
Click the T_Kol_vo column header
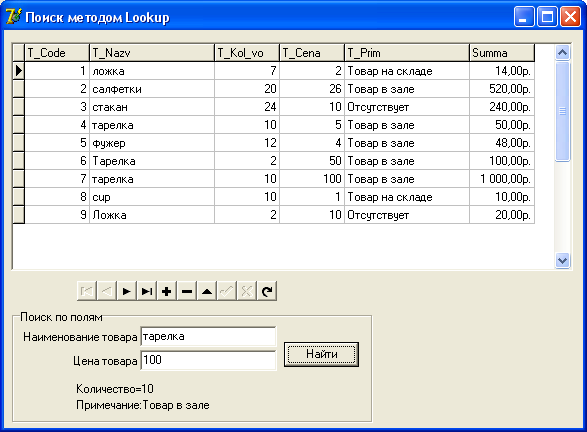tap(247, 53)
